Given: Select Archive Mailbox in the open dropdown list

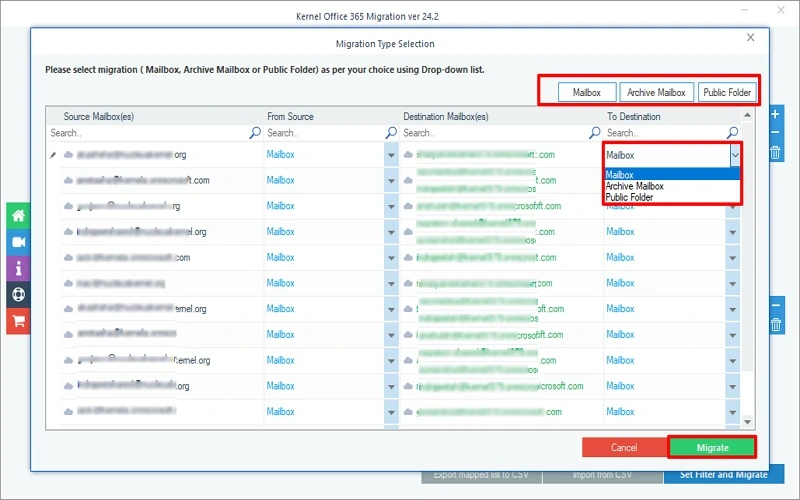Looking at the screenshot, I should pyautogui.click(x=672, y=186).
